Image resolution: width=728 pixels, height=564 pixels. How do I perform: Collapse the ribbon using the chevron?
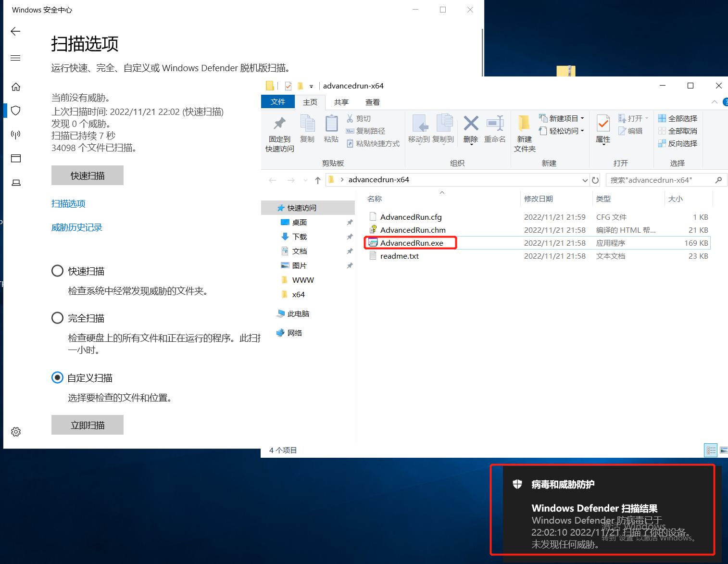pyautogui.click(x=715, y=102)
